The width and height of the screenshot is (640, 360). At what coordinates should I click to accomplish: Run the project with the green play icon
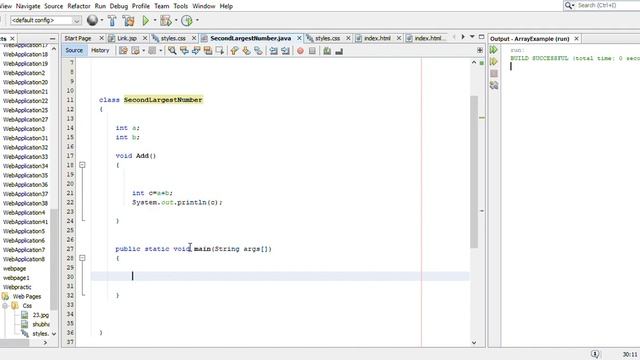pos(145,20)
